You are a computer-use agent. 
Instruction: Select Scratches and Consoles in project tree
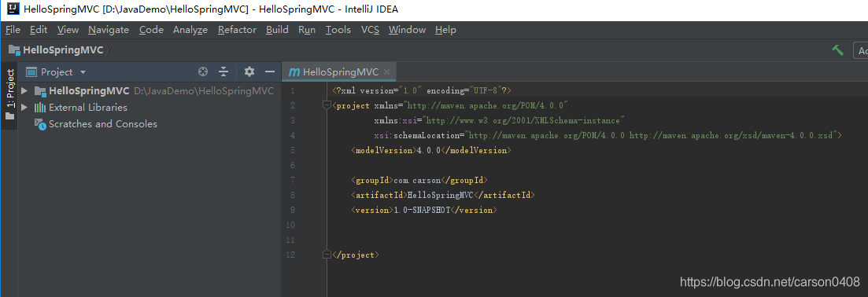coord(103,124)
